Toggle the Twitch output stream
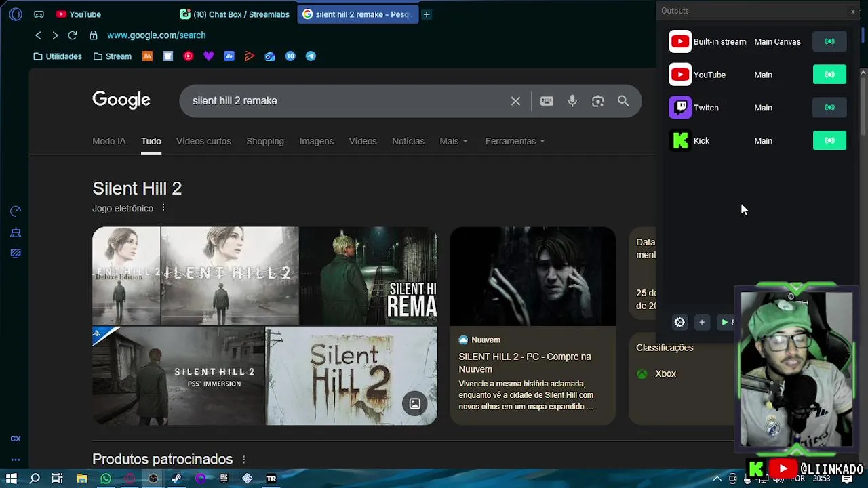Viewport: 868px width, 488px height. click(x=829, y=108)
